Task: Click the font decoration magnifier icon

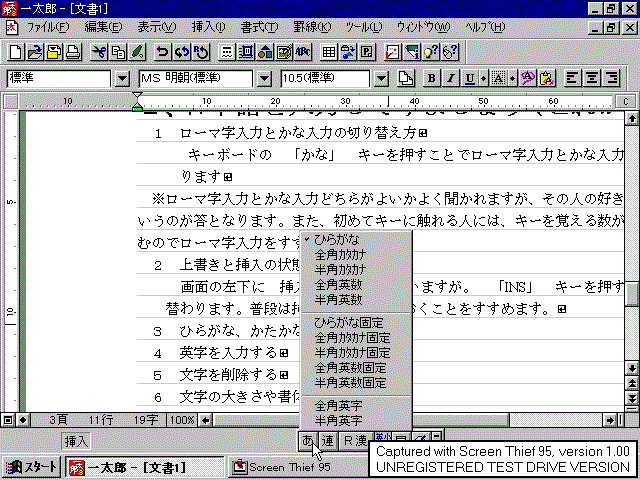Action: click(528, 78)
